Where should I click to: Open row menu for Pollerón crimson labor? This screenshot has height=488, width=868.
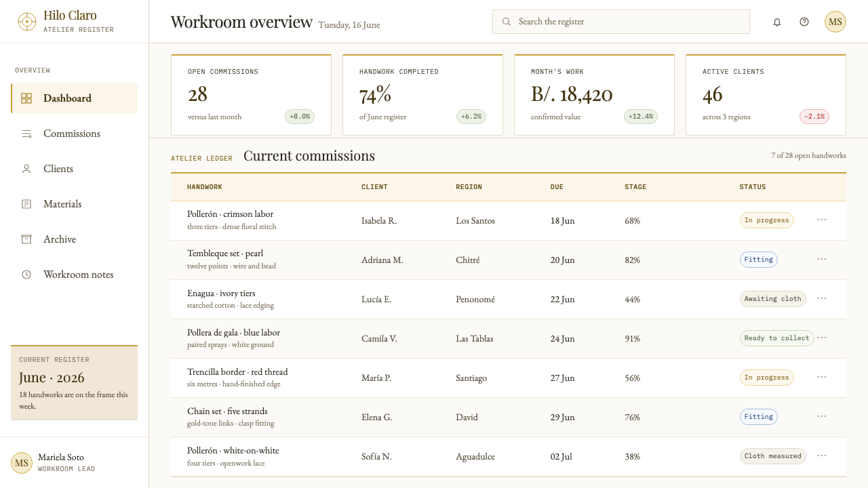822,220
